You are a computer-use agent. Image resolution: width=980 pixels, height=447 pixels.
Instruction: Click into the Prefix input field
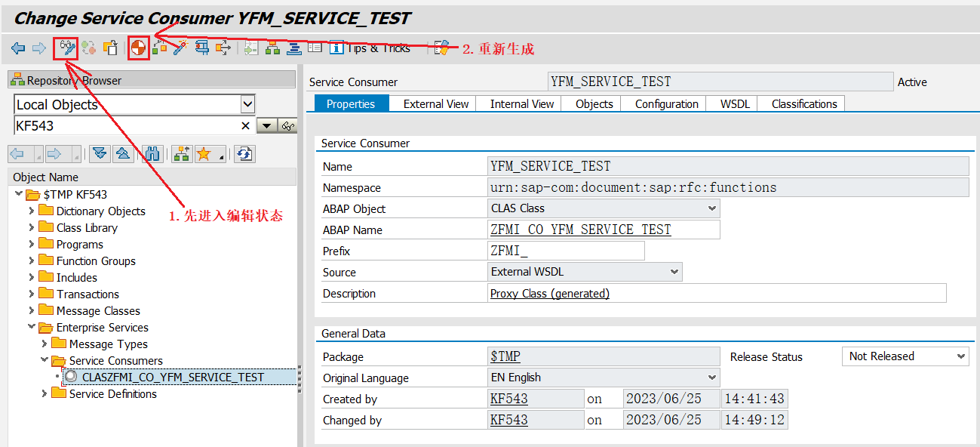[566, 251]
